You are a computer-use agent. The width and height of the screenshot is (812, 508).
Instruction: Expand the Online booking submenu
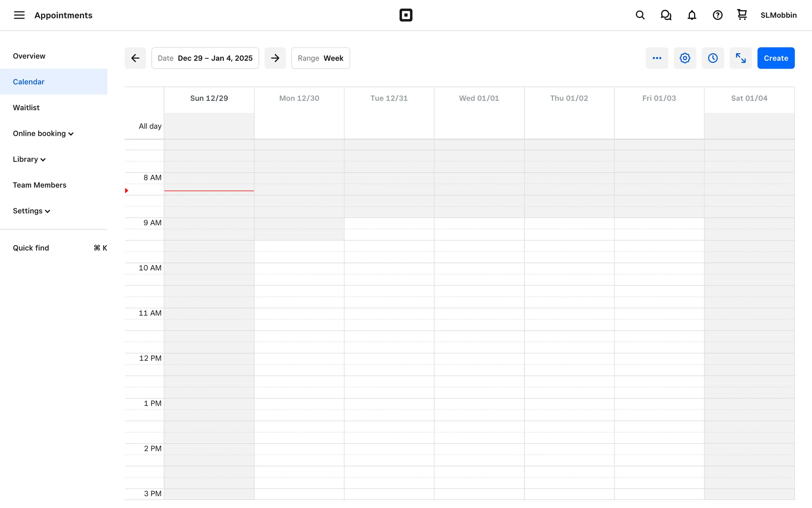[43, 133]
